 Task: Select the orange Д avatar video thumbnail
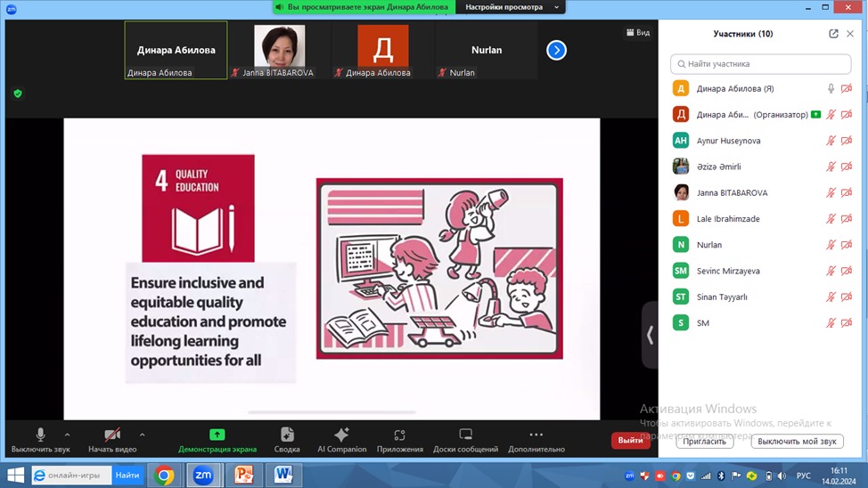pos(383,51)
